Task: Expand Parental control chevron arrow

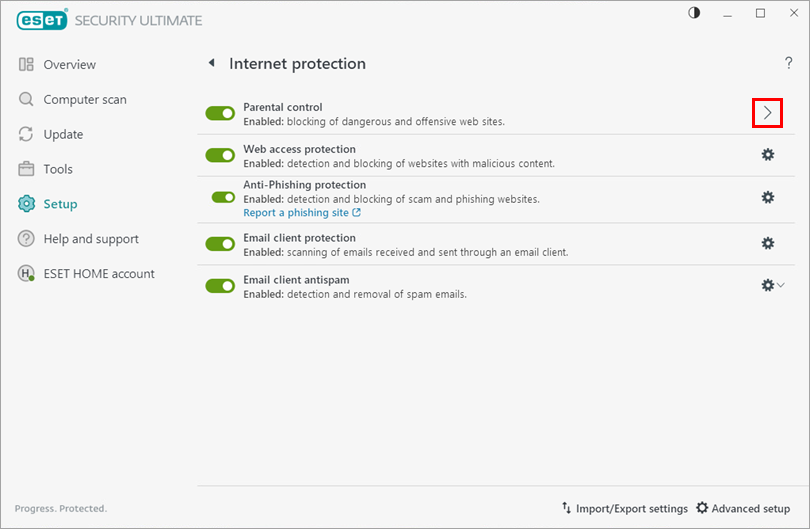Action: (x=767, y=113)
